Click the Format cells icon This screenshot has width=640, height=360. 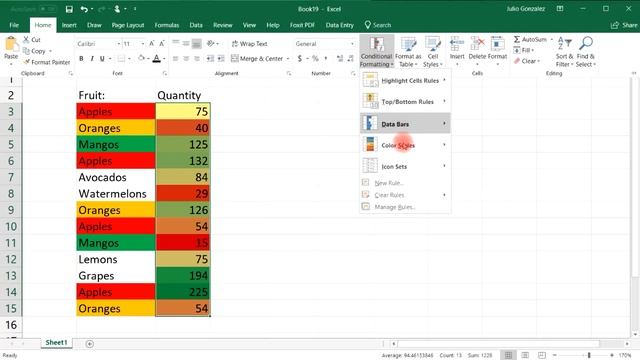[497, 44]
